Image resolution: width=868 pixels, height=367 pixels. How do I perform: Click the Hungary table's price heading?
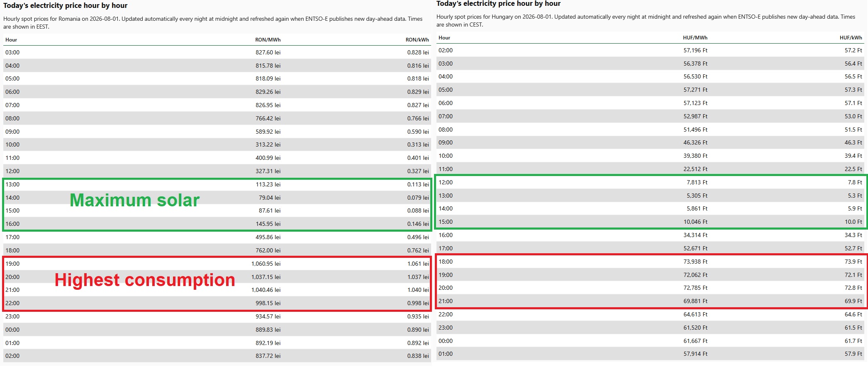498,3
